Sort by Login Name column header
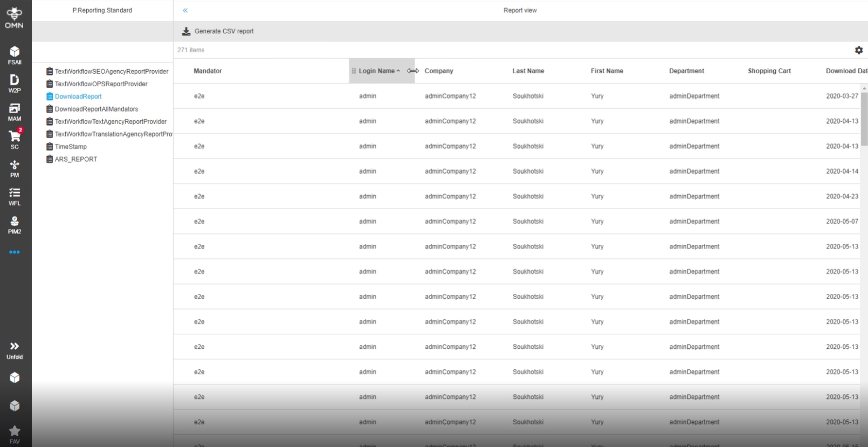 pyautogui.click(x=377, y=71)
